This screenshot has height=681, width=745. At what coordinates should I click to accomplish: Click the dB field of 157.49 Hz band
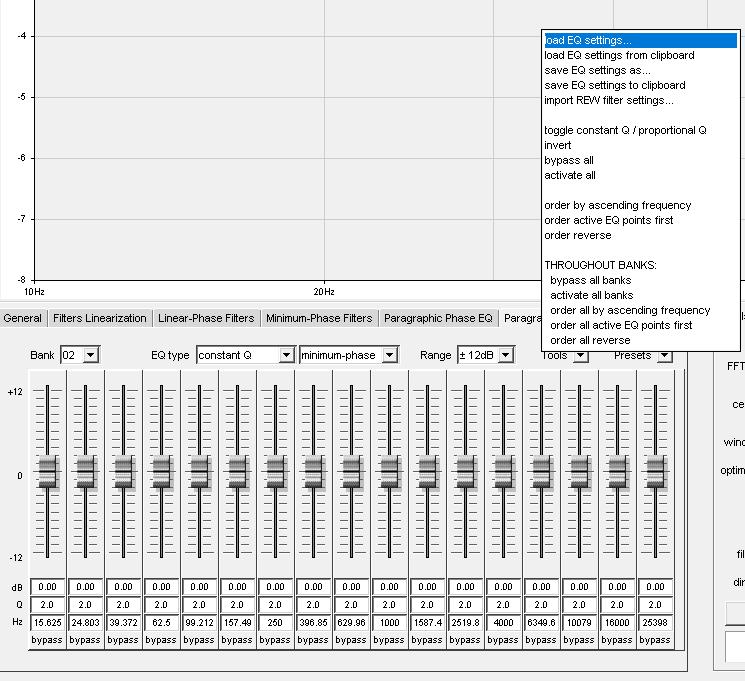click(x=237, y=587)
